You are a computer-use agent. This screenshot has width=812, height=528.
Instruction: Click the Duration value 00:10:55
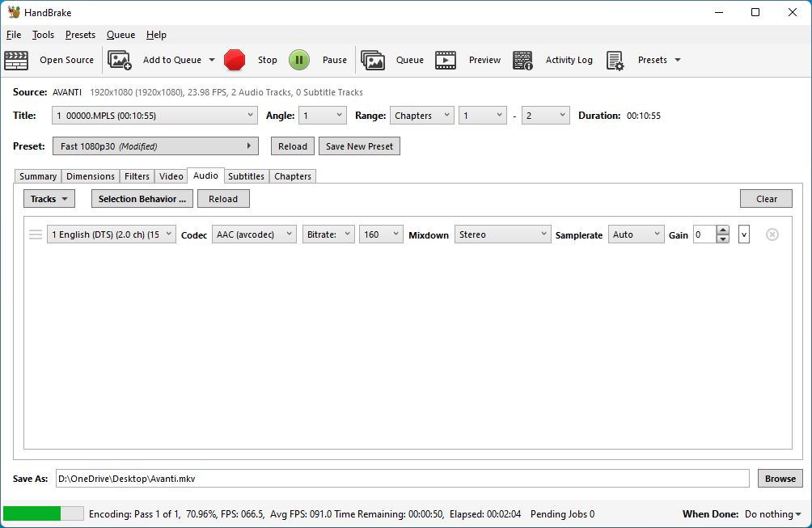644,116
